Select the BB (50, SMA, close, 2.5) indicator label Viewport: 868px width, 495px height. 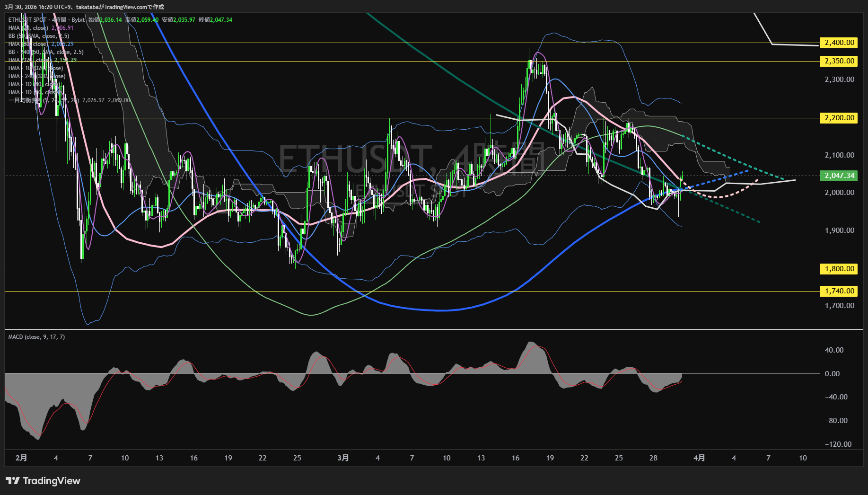39,36
